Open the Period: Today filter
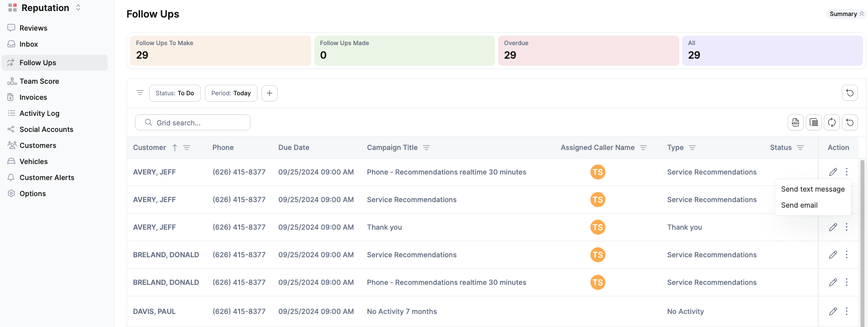Viewport: 868px width, 327px height. [x=231, y=93]
